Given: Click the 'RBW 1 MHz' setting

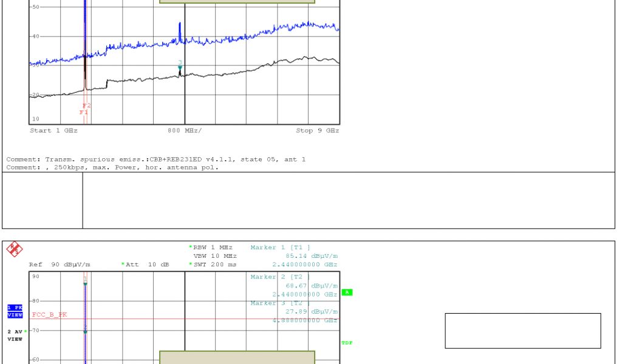Looking at the screenshot, I should [212, 248].
